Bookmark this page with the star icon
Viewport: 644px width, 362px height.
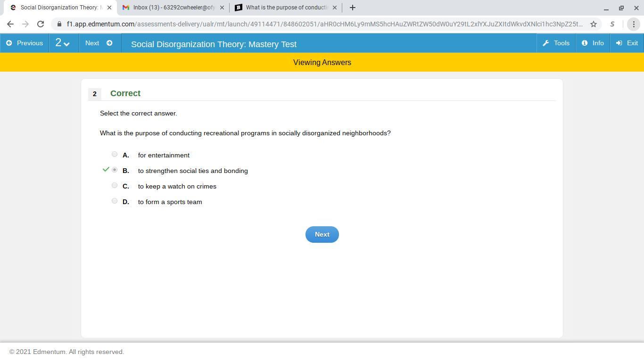[594, 24]
